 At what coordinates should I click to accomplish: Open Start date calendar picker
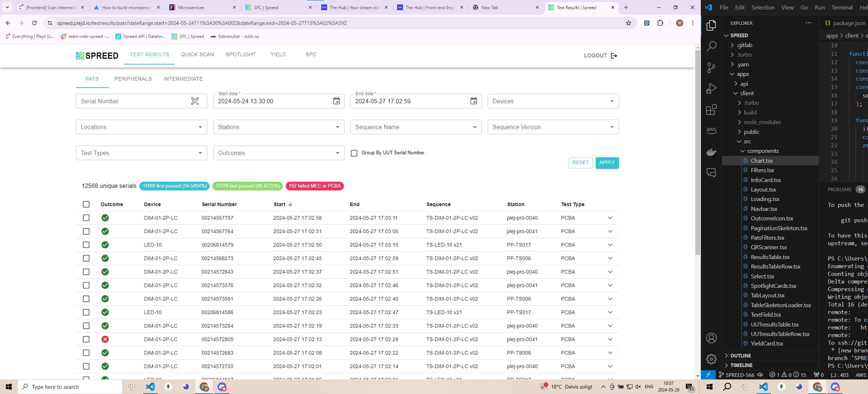click(x=336, y=101)
